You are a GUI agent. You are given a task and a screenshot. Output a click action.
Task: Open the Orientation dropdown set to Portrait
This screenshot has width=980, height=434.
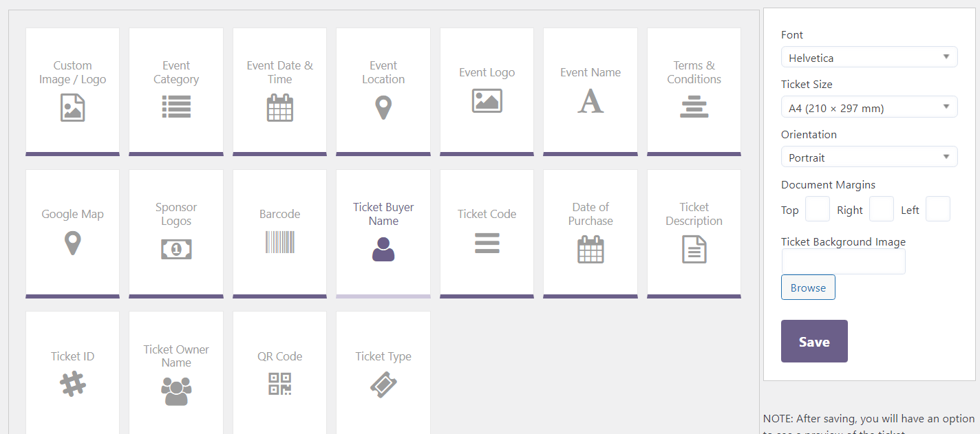point(869,157)
